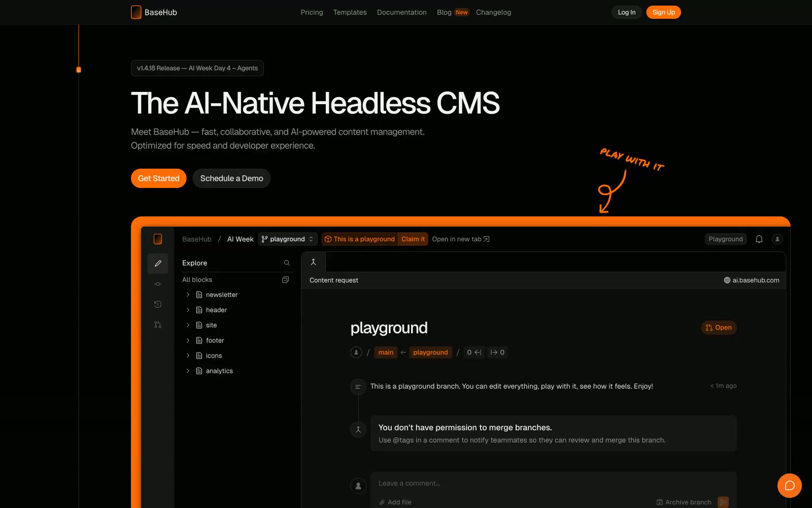Image resolution: width=812 pixels, height=508 pixels.
Task: Click the '< 1m ago' timestamp
Action: coord(723,386)
